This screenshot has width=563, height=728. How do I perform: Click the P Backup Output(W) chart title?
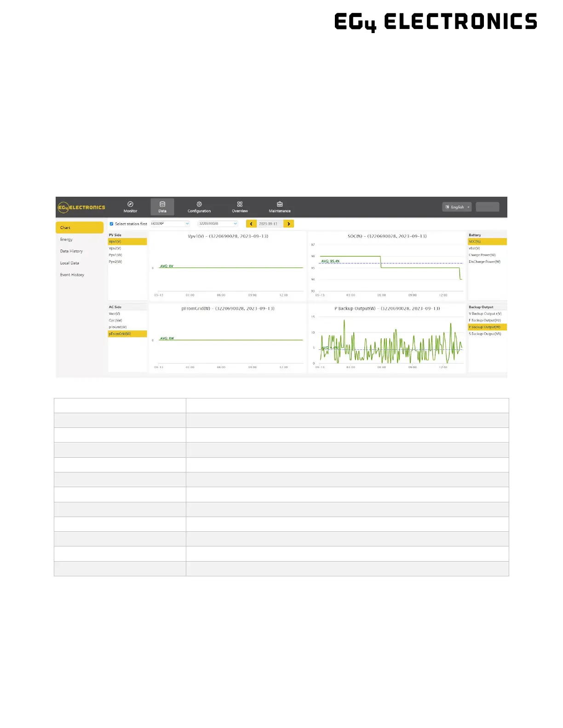(387, 308)
